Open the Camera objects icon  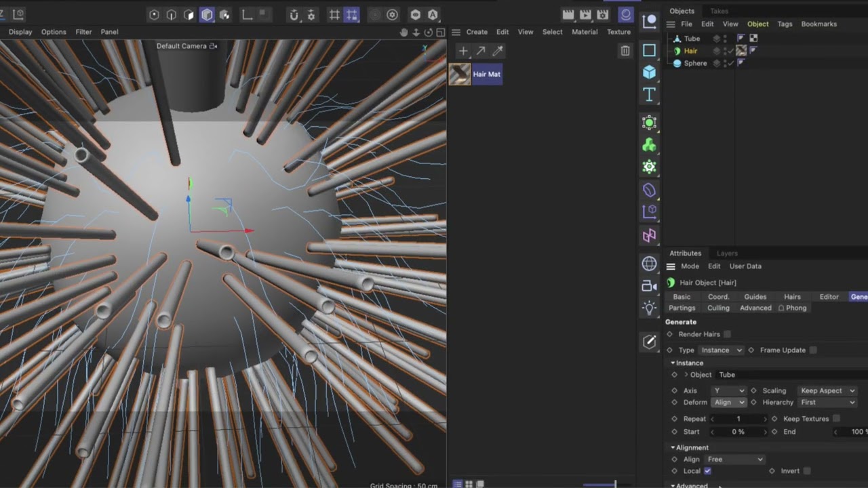pos(649,286)
